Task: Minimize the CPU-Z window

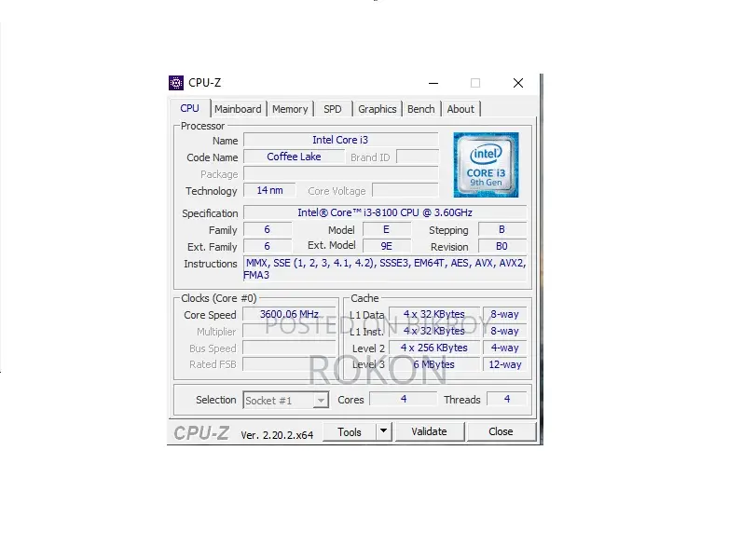Action: (x=433, y=83)
